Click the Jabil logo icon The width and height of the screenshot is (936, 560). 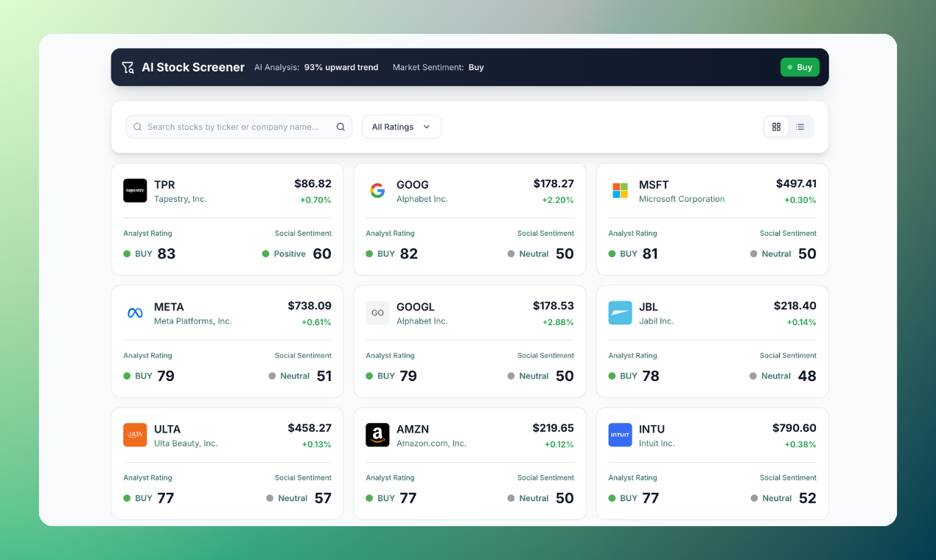pos(620,312)
